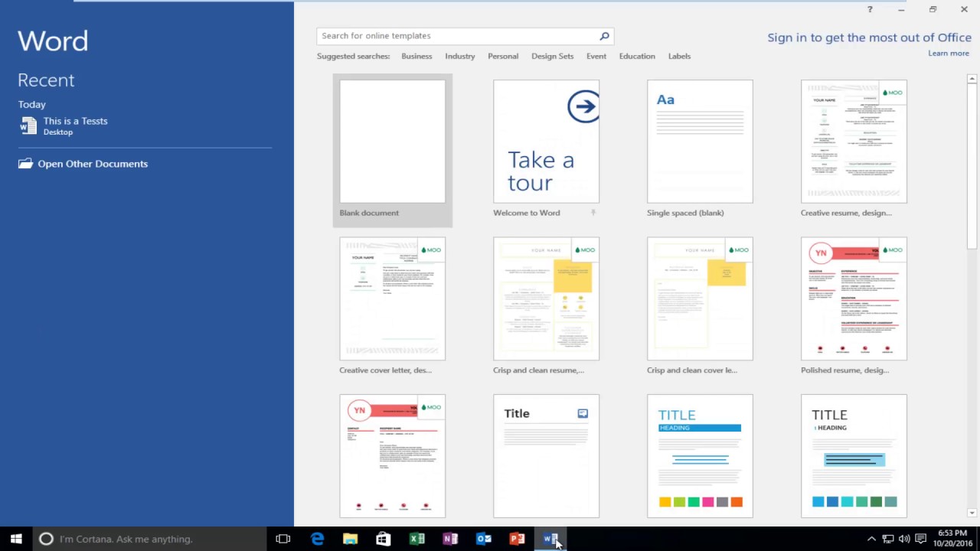Viewport: 980px width, 551px height.
Task: Select the Education suggested search
Action: (x=637, y=56)
